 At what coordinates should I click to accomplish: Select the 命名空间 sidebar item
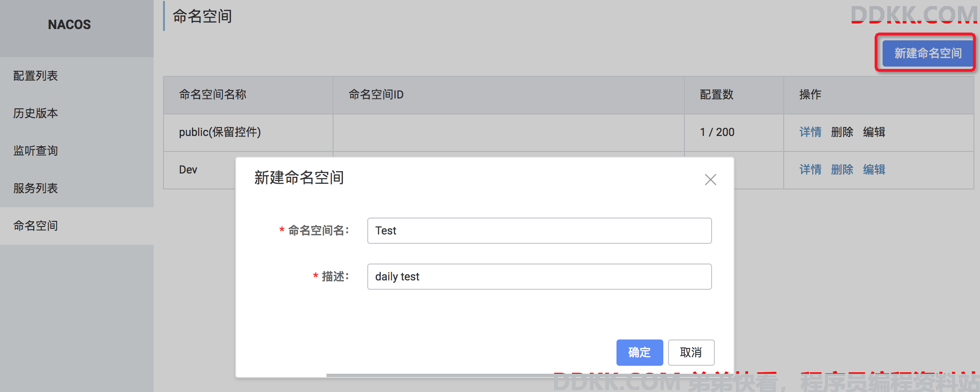(77, 226)
